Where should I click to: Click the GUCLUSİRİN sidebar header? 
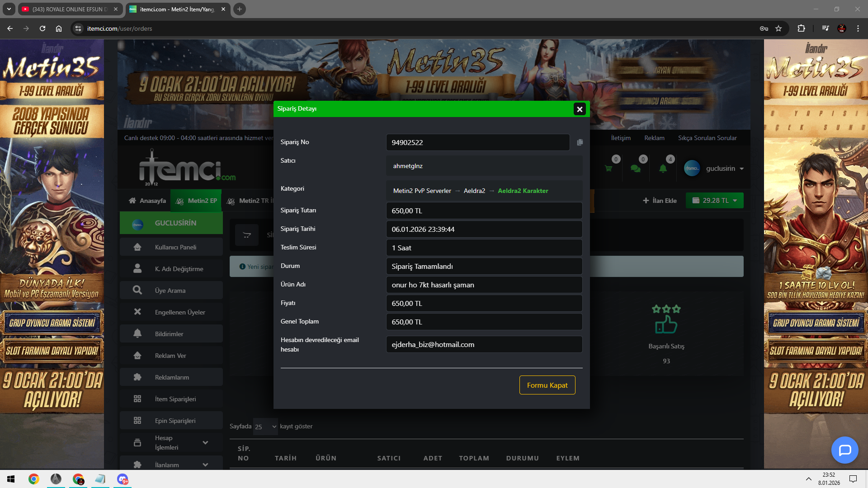pos(171,223)
